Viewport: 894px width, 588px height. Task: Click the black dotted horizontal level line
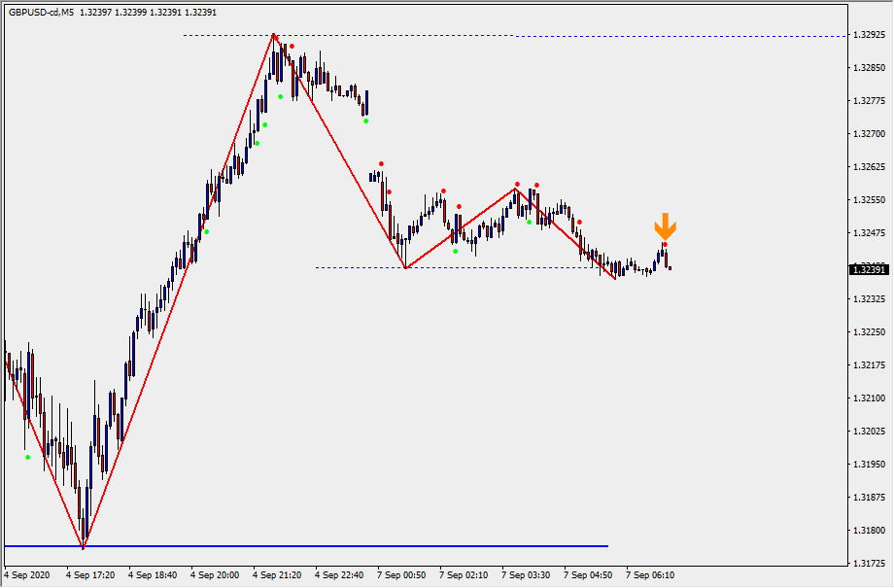(486, 267)
